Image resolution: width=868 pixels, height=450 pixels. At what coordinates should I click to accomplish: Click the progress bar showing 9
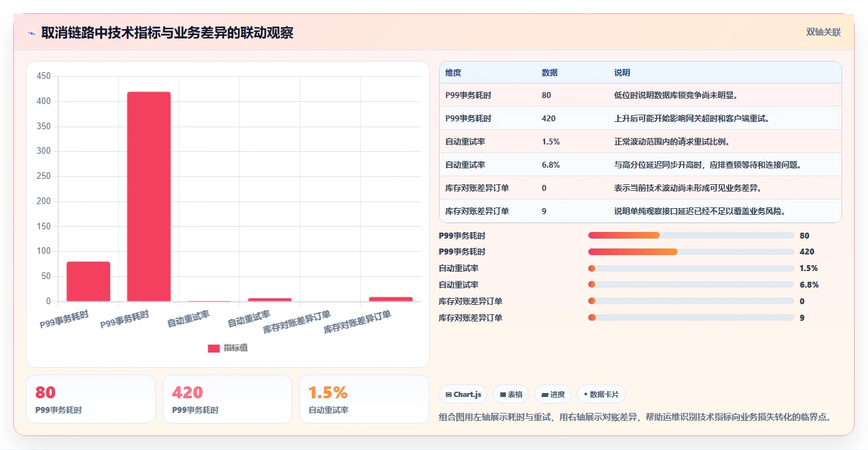click(x=691, y=317)
